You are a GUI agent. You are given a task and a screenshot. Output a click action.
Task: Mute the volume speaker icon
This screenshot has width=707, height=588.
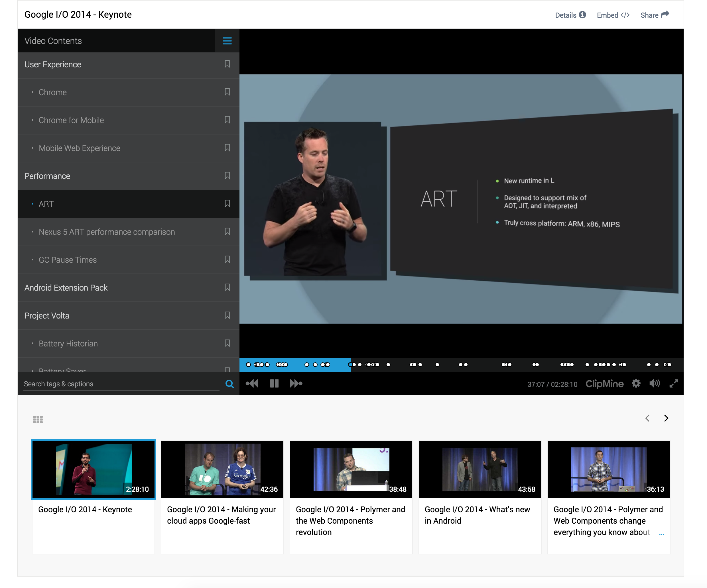click(x=654, y=383)
